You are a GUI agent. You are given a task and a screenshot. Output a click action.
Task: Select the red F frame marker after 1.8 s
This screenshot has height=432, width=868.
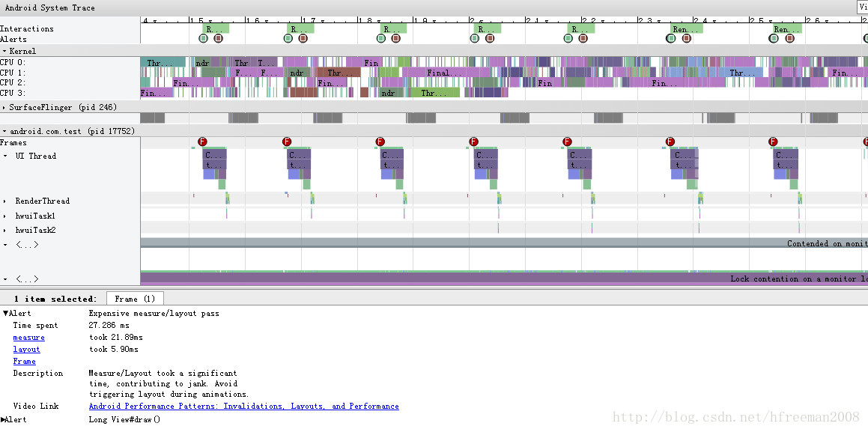[380, 142]
